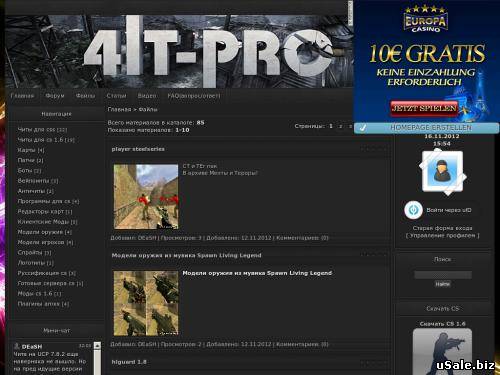Viewport: 500px width, 375px height.
Task: Open the Руссификация cs category
Action: click(x=47, y=273)
